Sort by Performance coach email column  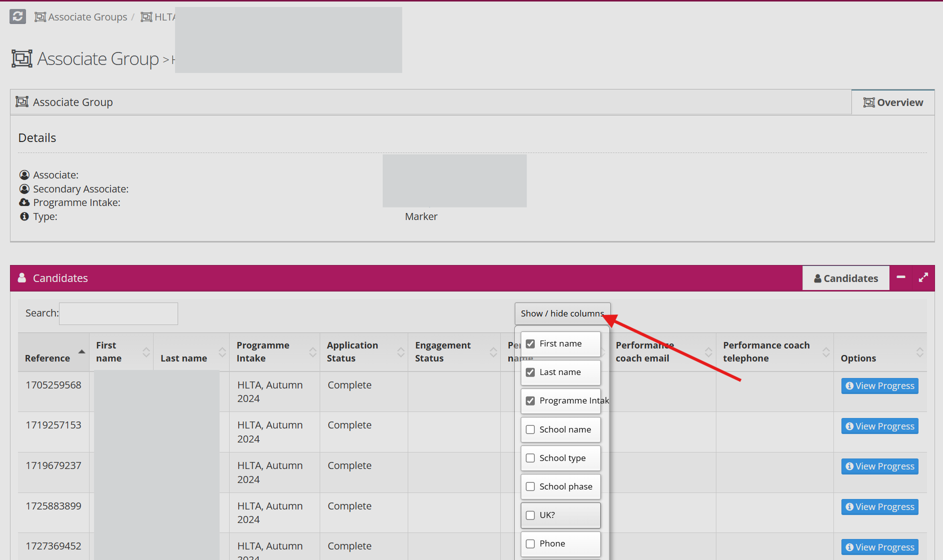tap(662, 352)
